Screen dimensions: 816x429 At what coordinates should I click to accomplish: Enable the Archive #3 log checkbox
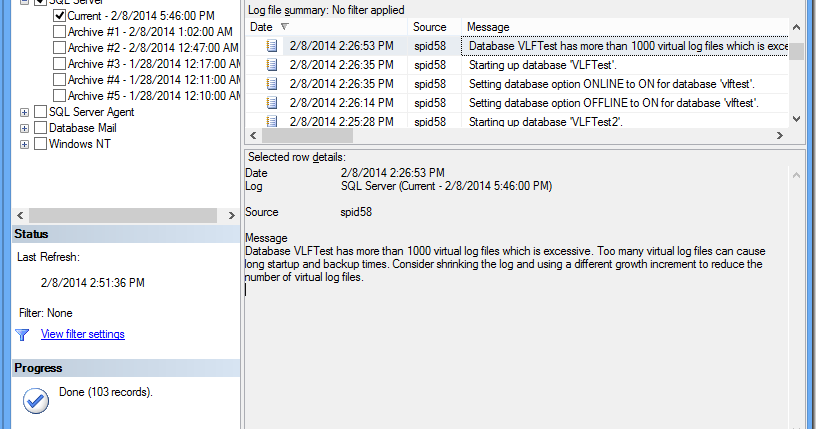coord(59,64)
